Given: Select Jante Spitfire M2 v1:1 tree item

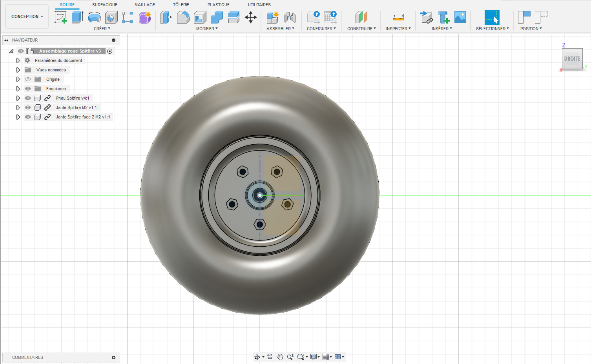Looking at the screenshot, I should (x=76, y=107).
